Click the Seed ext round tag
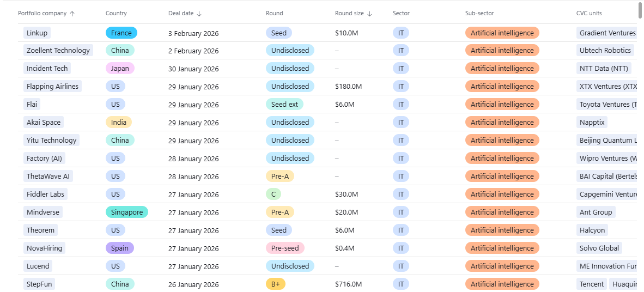 284,105
